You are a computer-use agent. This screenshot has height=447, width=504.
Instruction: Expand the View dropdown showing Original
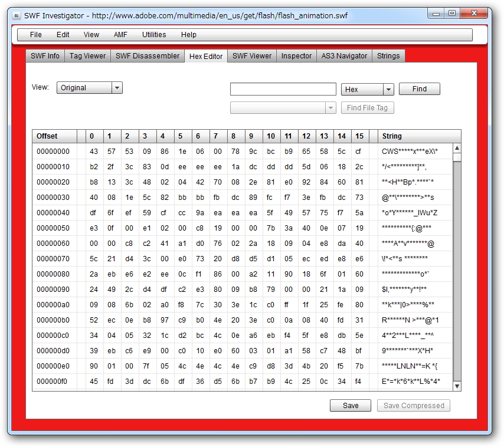(x=90, y=88)
